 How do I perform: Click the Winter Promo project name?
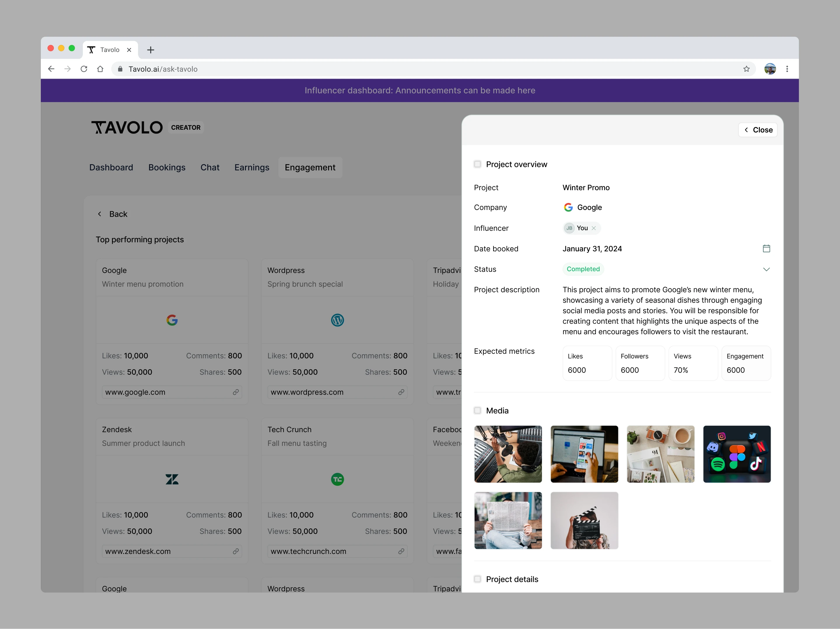pos(586,188)
